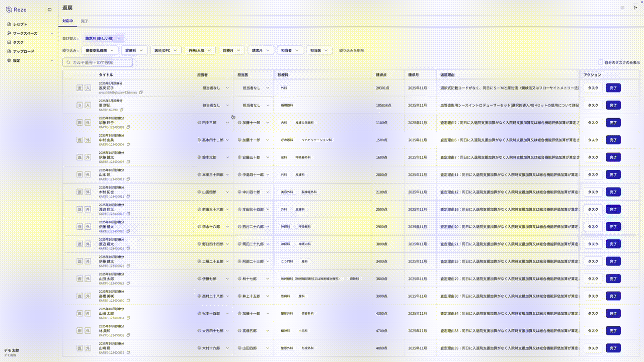Open the タスク page in sidebar
This screenshot has width=644, height=362.
click(x=18, y=42)
